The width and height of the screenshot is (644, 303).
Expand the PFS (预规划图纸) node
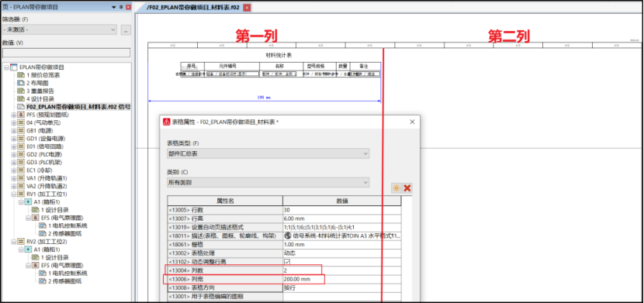point(14,115)
